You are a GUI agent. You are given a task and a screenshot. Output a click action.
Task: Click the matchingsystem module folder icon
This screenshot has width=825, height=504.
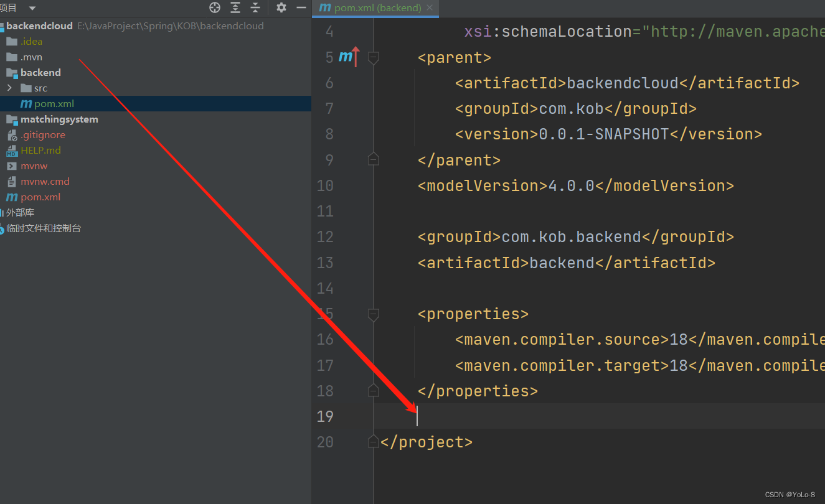12,119
